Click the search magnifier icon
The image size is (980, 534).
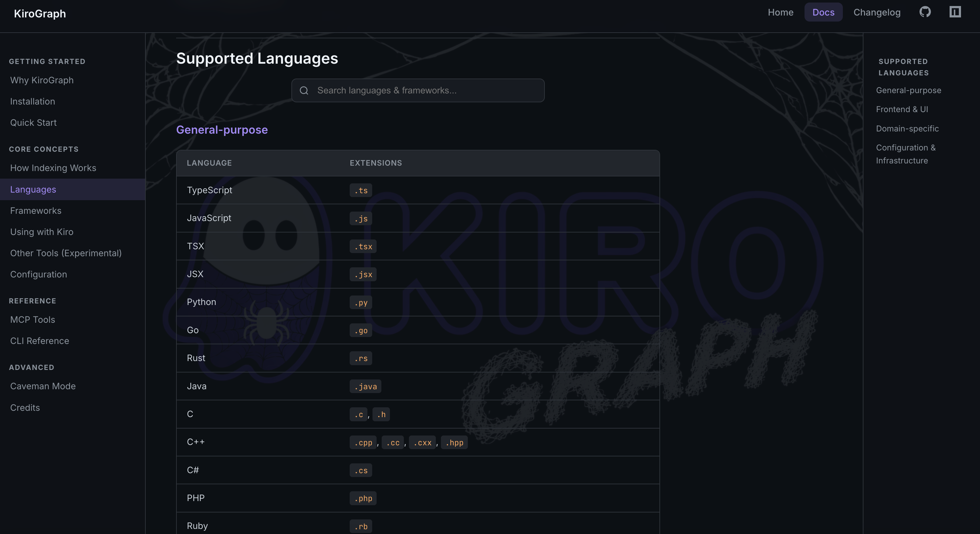(304, 91)
